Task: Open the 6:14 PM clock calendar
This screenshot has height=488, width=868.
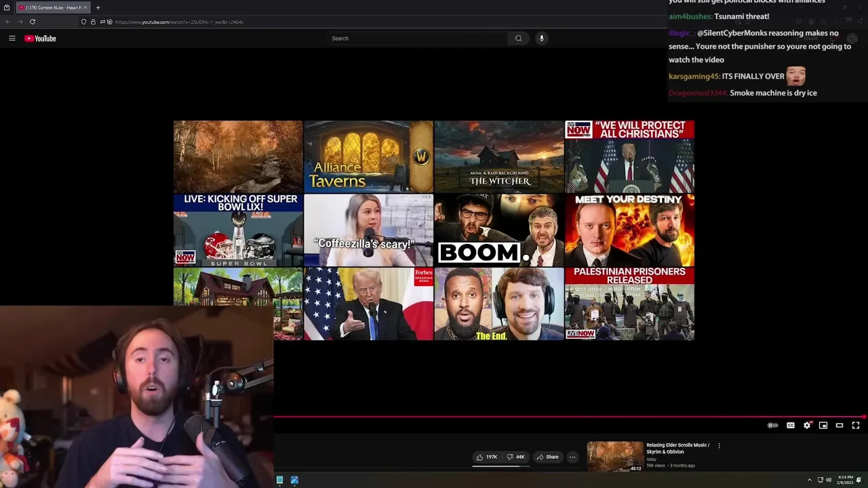Action: pyautogui.click(x=846, y=480)
